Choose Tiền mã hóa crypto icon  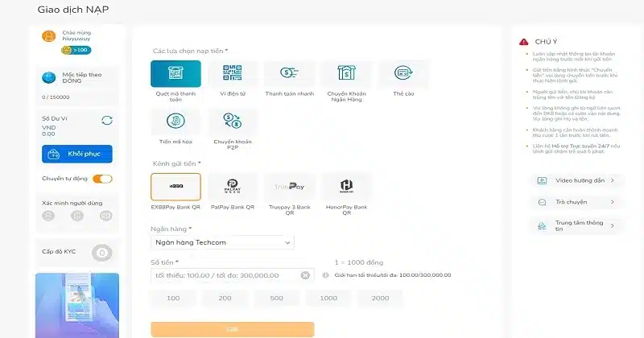tap(175, 122)
